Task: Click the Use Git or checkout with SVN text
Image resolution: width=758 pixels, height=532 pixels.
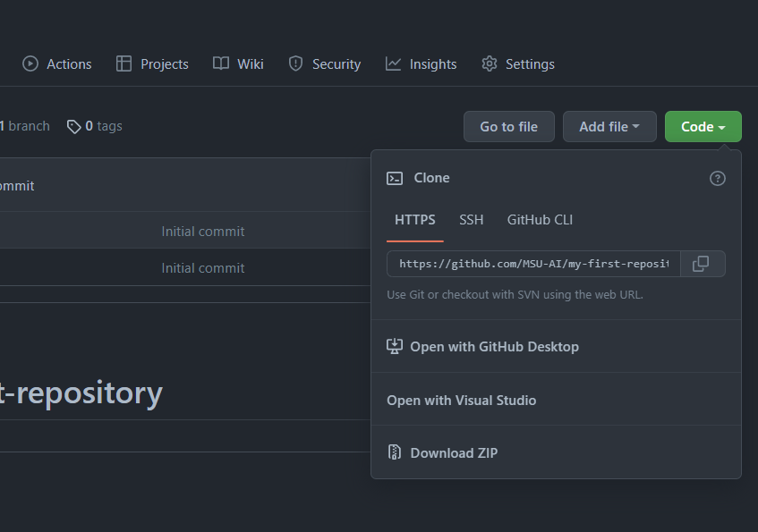Action: pos(515,295)
